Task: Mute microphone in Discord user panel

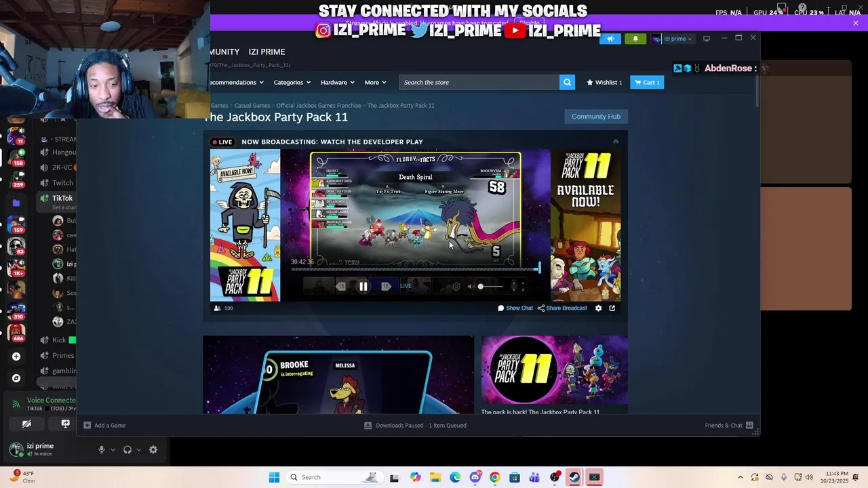Action: point(101,450)
